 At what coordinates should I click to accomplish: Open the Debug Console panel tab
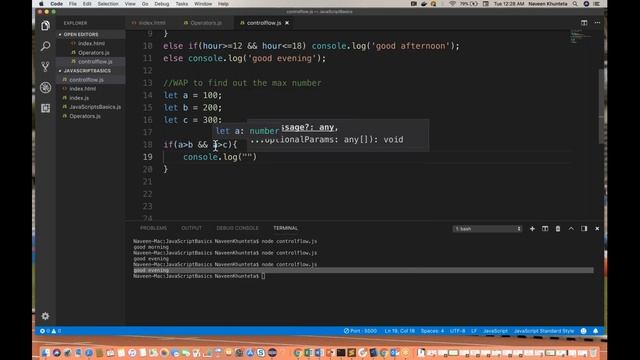click(x=237, y=228)
